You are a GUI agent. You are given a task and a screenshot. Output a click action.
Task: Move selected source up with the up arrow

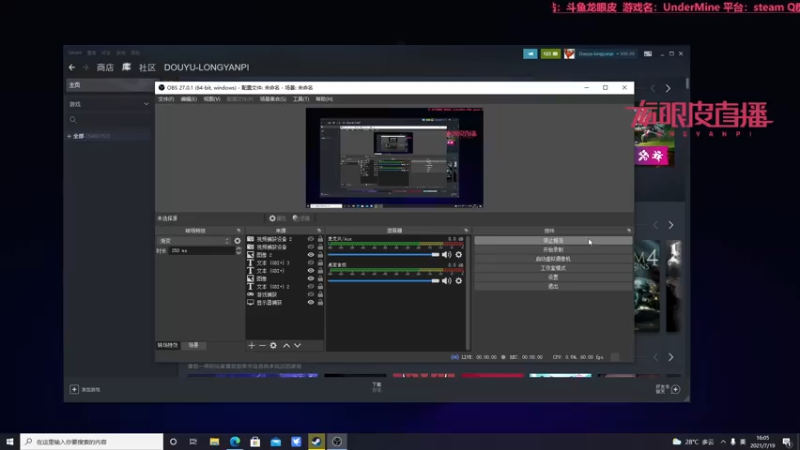286,345
